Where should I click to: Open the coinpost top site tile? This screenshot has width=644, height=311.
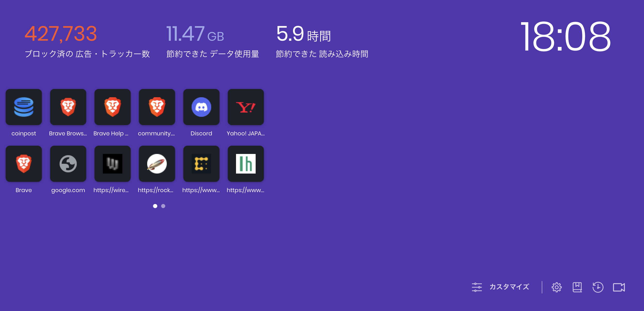[24, 107]
